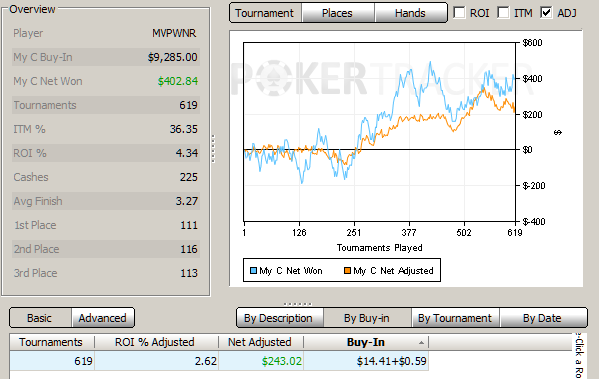Click the blue My C Net Won legend swatch
Screen dimensions: 599x379
253,270
